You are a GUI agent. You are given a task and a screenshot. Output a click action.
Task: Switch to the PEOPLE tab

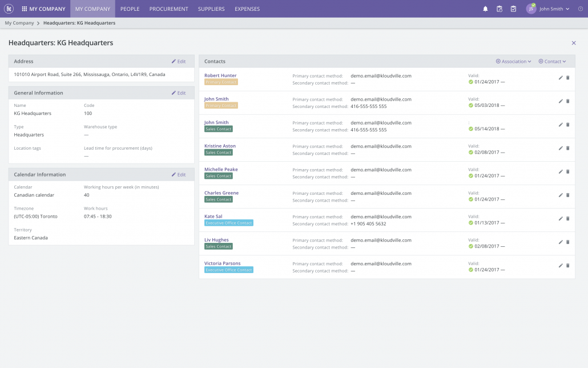(130, 9)
